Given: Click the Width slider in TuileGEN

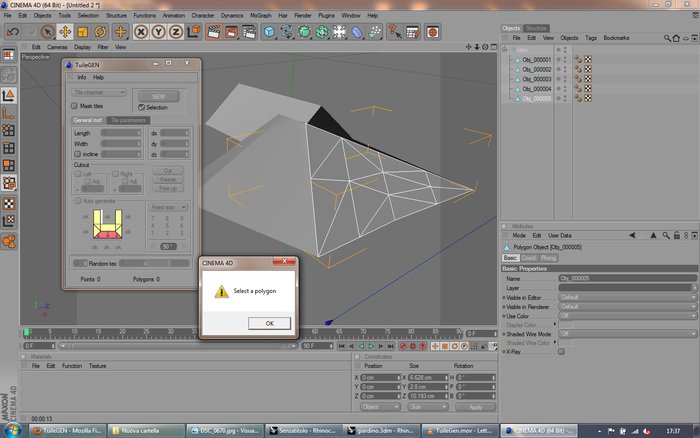Looking at the screenshot, I should [x=121, y=144].
